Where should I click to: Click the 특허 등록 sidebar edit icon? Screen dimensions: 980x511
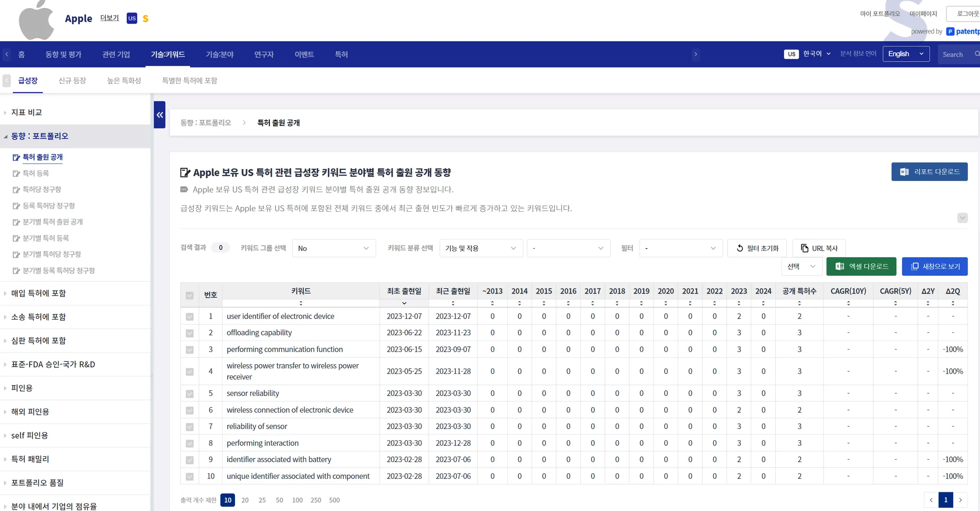[x=16, y=173]
